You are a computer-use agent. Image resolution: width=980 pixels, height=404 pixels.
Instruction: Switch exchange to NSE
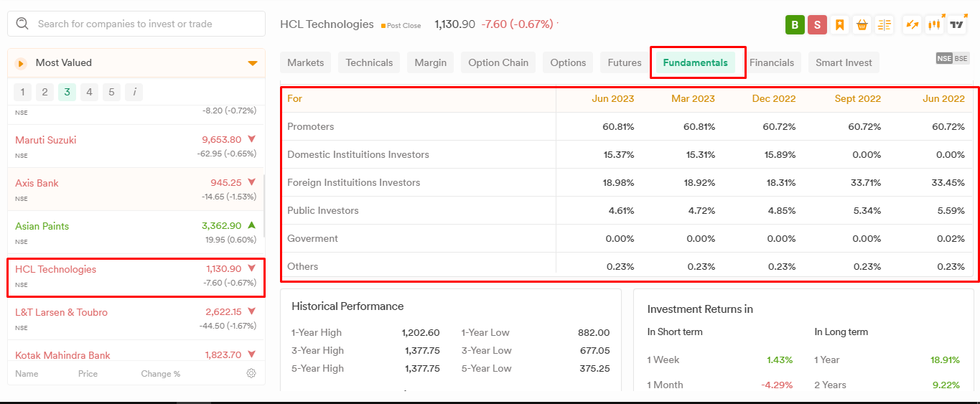(944, 59)
